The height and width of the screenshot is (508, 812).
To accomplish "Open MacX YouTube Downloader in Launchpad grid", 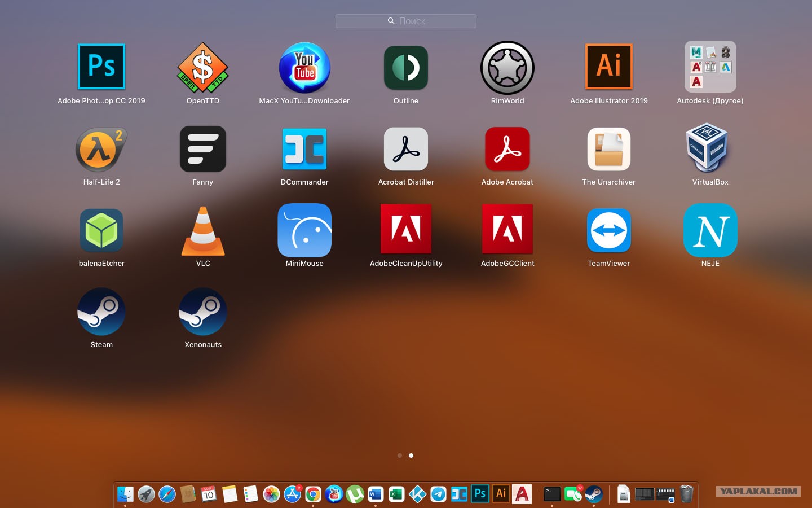I will (x=304, y=68).
